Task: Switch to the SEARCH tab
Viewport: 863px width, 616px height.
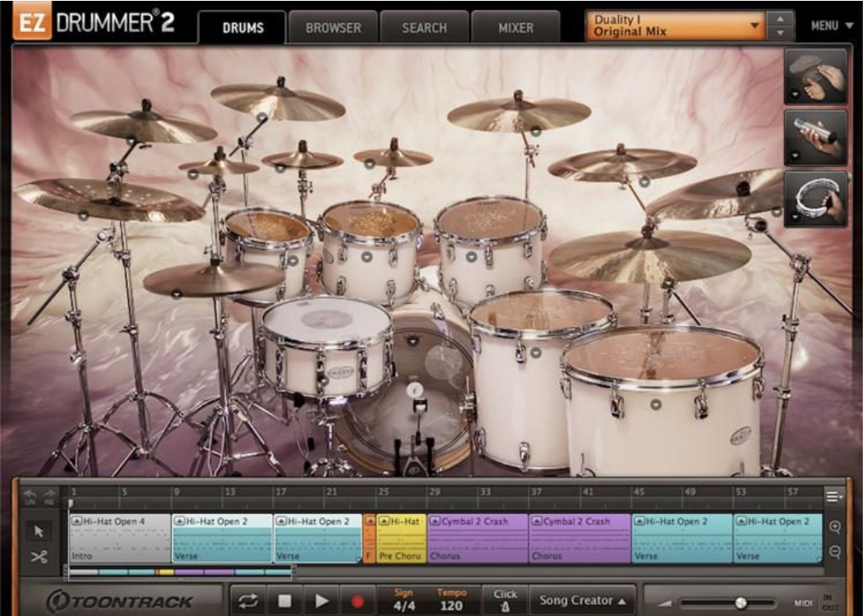Action: tap(424, 27)
